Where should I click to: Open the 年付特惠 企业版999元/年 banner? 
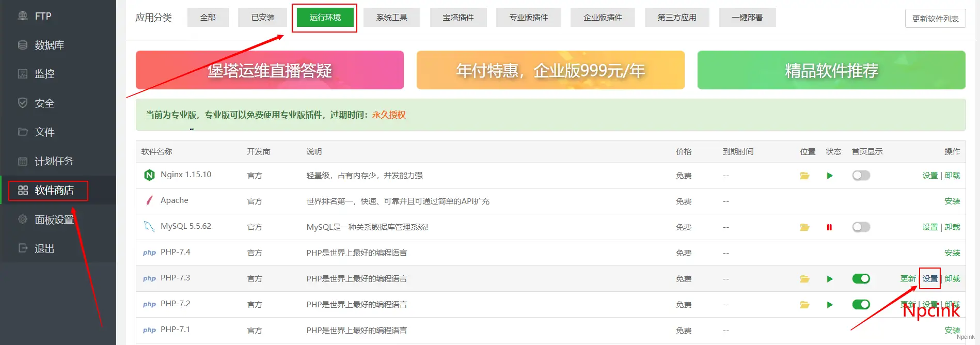tap(550, 70)
